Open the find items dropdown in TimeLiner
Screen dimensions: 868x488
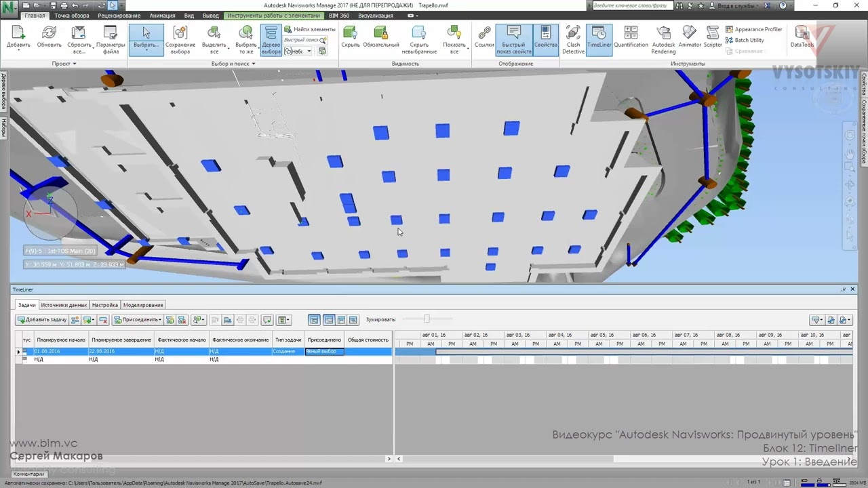pos(198,320)
